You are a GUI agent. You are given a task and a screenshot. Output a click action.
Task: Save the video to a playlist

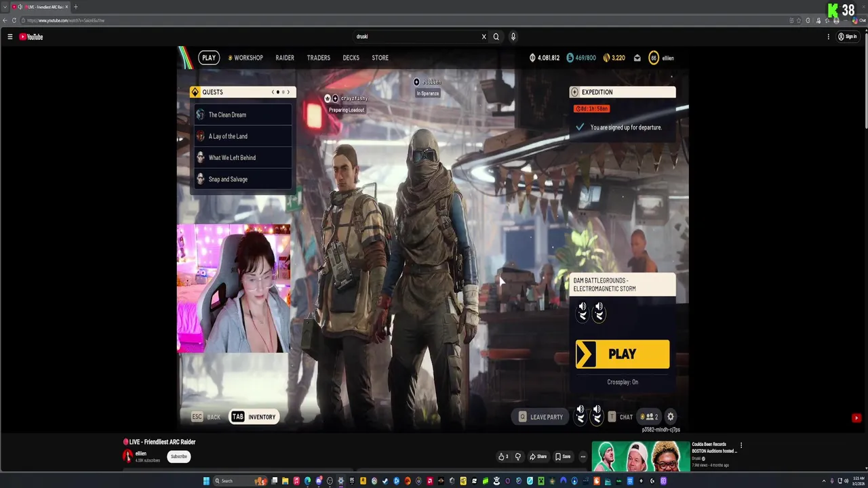pyautogui.click(x=563, y=456)
